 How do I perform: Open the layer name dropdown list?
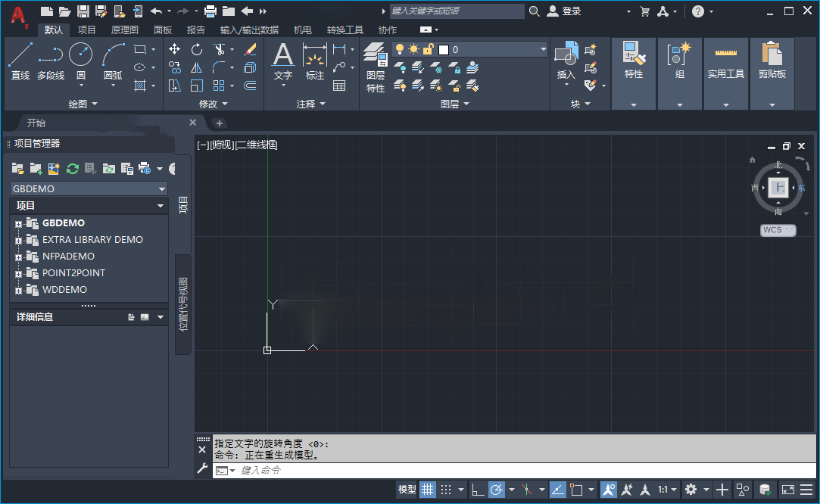[x=544, y=49]
